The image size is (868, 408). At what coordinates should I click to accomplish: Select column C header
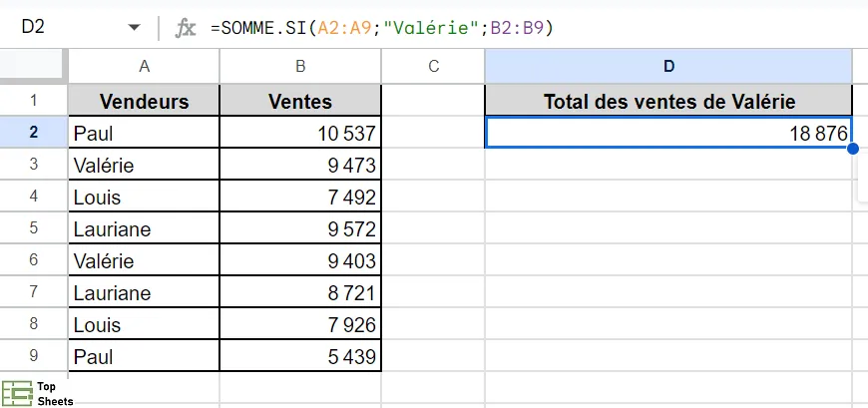pyautogui.click(x=433, y=67)
